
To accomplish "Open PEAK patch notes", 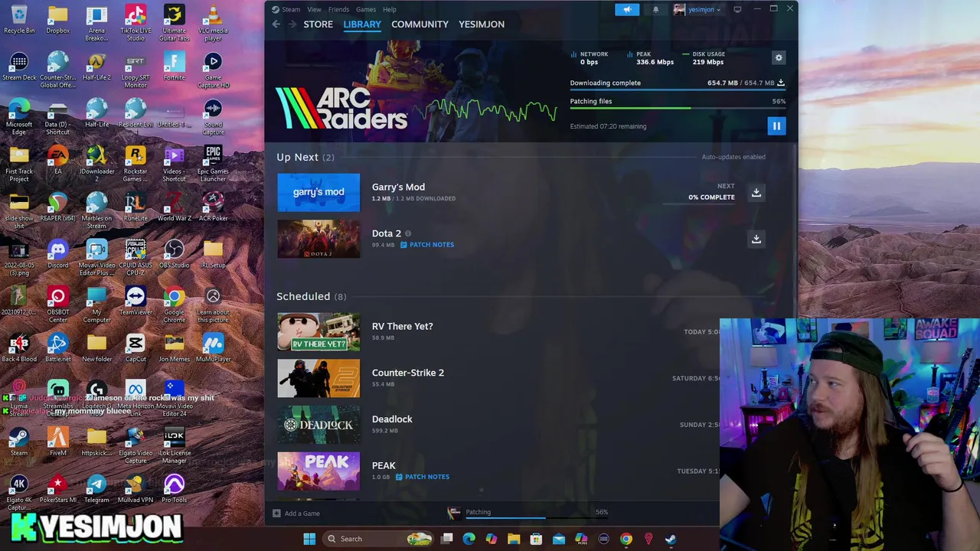I will (423, 477).
